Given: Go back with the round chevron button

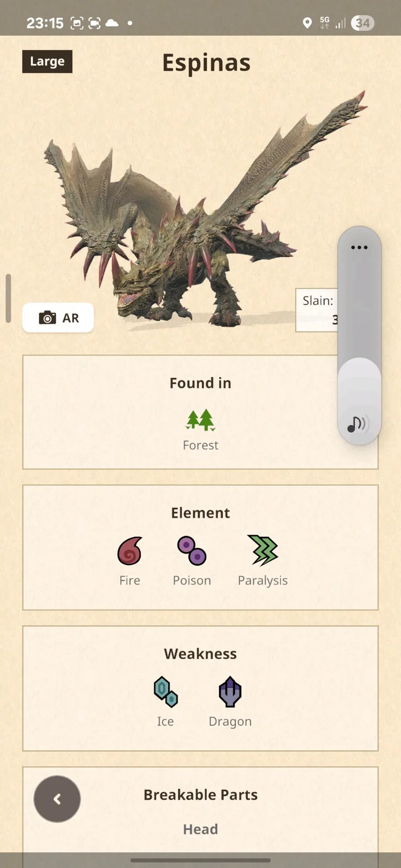Looking at the screenshot, I should coord(57,799).
